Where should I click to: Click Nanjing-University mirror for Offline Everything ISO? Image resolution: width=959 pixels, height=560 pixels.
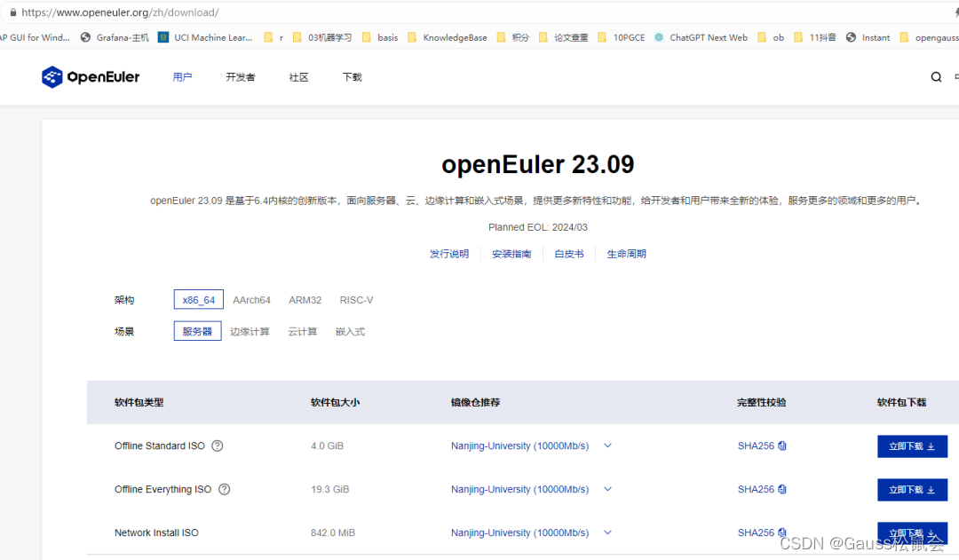coord(519,489)
